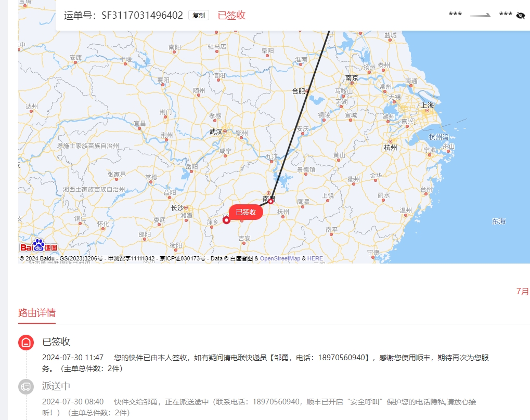530x420 pixels.
Task: Click the 荆州 label on the map
Action: (x=166, y=135)
